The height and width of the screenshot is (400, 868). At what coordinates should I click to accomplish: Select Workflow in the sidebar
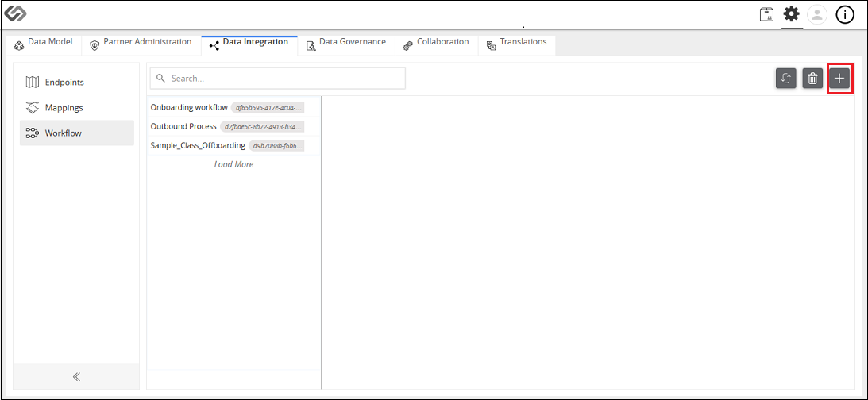click(77, 133)
